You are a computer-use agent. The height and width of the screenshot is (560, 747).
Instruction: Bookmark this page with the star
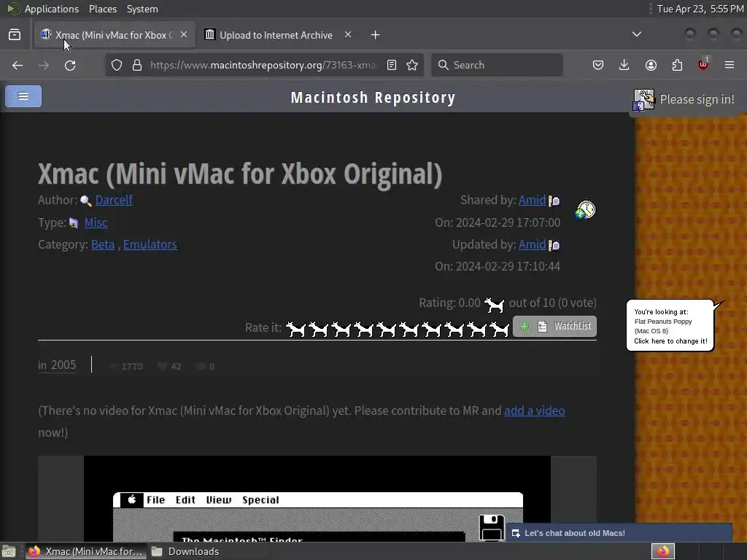click(413, 65)
